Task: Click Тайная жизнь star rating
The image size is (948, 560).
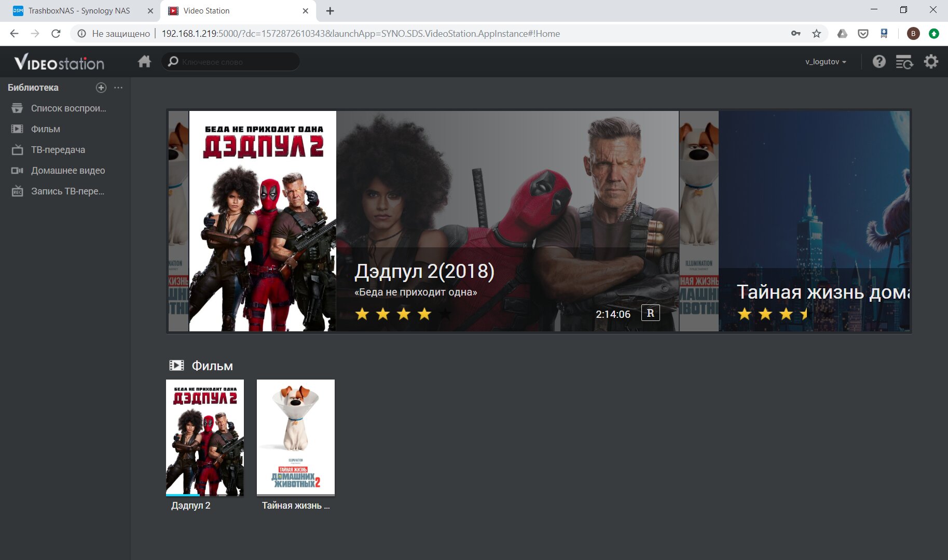Action: coord(773,314)
